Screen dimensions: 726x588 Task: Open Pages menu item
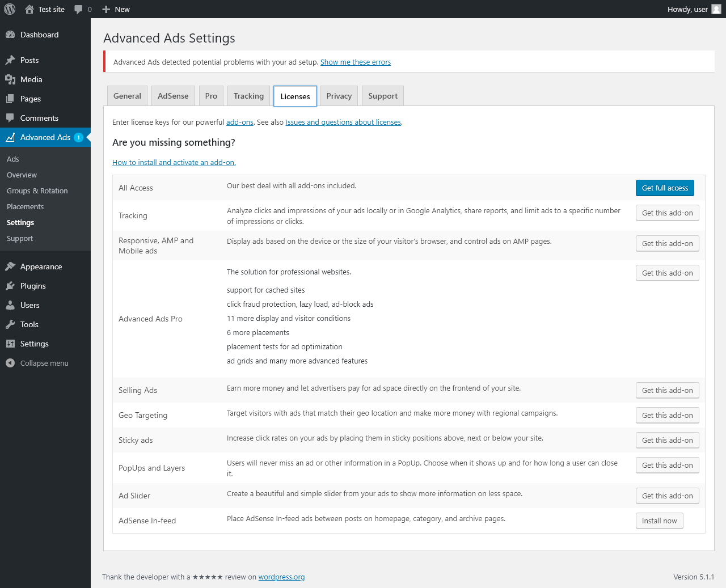[x=45, y=99]
